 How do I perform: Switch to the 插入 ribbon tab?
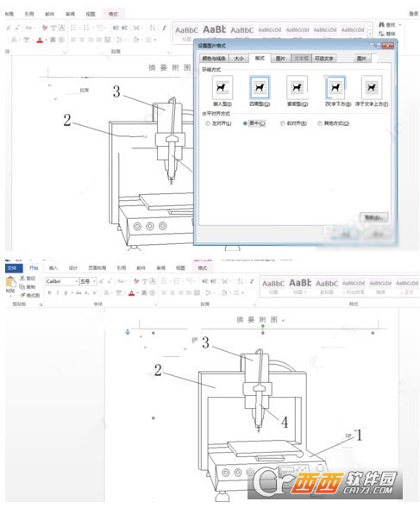point(53,268)
